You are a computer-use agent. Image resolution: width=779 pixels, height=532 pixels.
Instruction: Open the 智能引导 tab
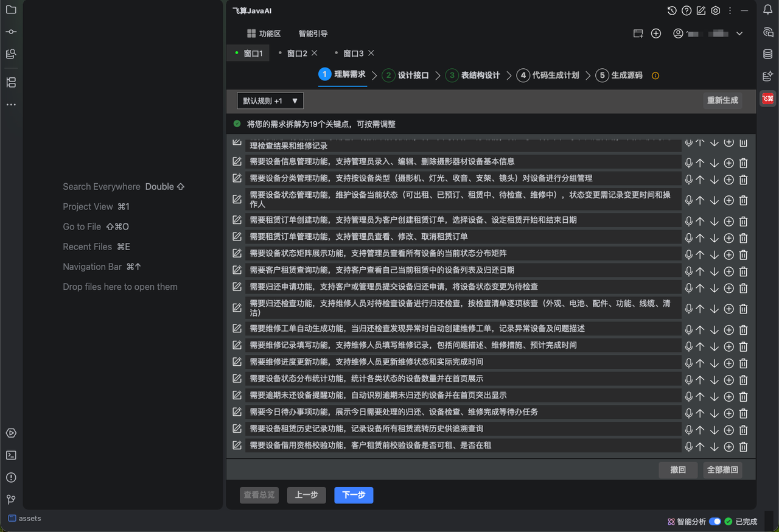click(x=313, y=33)
